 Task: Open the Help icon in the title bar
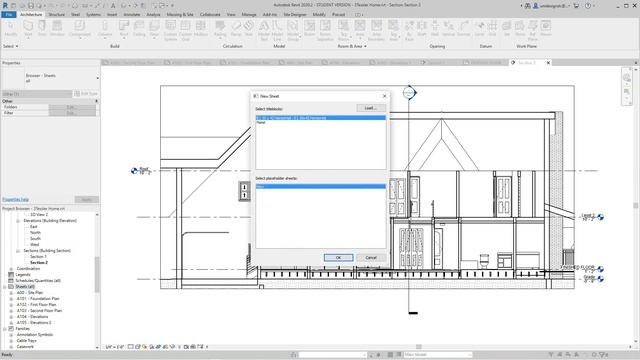tap(588, 6)
